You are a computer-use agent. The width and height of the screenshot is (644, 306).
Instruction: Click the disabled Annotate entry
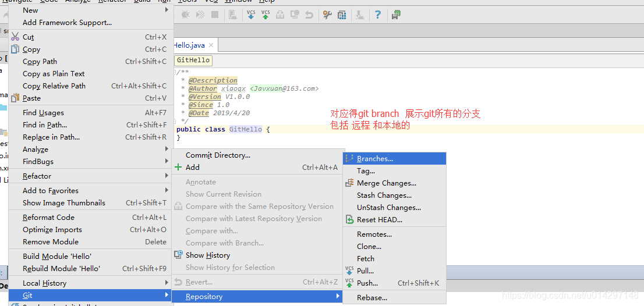click(257, 182)
